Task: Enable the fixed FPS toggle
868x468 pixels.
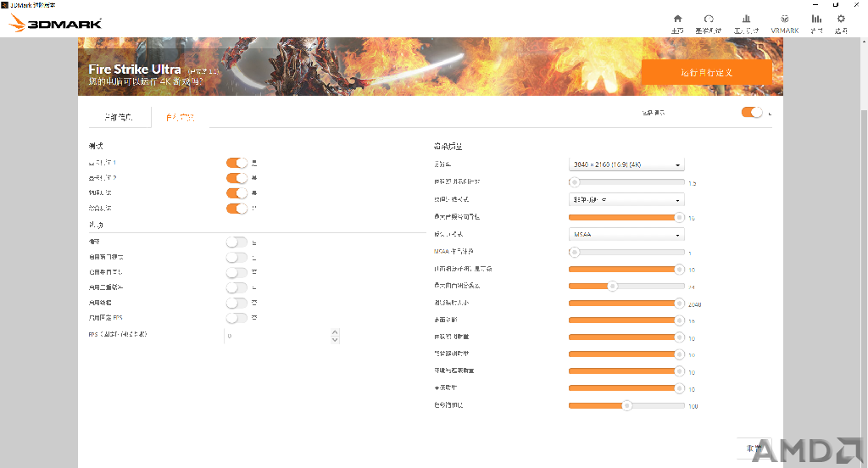Action: pos(237,318)
